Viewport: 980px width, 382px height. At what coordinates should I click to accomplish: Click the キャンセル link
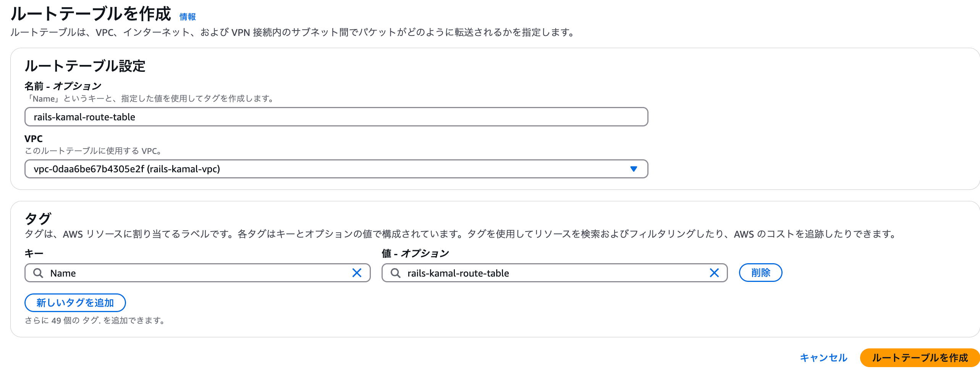824,358
